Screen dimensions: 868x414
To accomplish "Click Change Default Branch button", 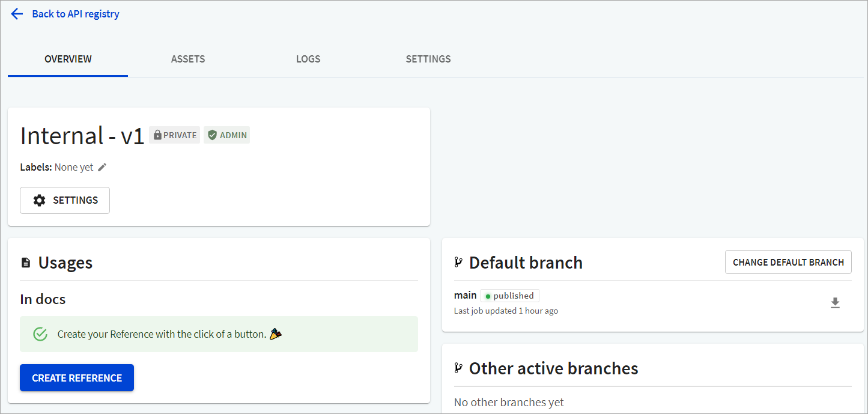I will [x=788, y=262].
